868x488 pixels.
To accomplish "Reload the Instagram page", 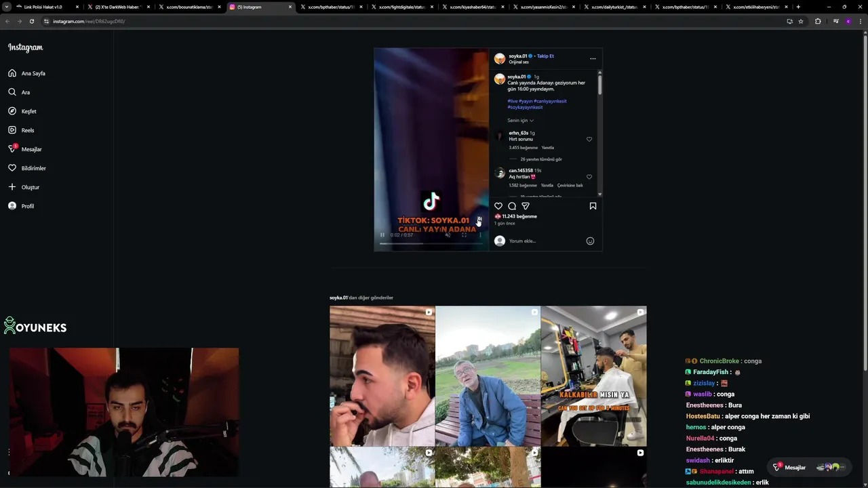I will [31, 21].
